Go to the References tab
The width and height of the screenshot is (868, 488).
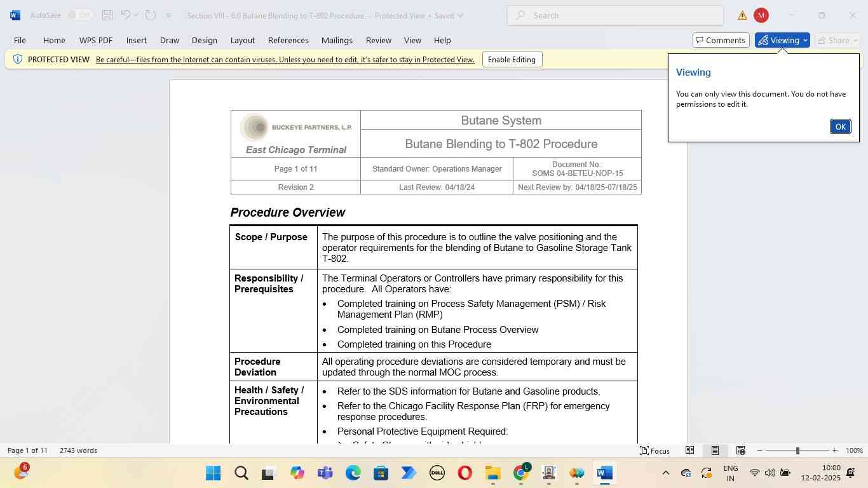(x=288, y=40)
